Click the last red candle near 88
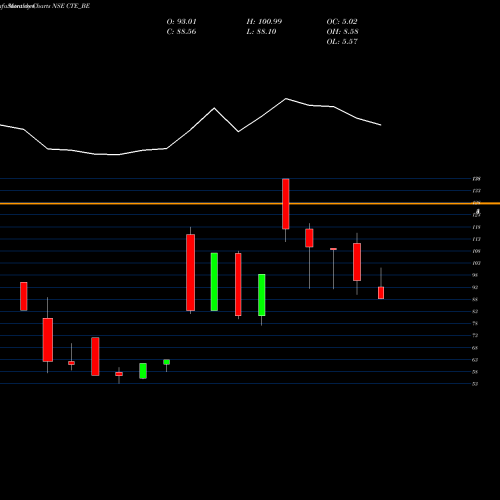Viewport: 500px width, 500px height. click(x=381, y=293)
